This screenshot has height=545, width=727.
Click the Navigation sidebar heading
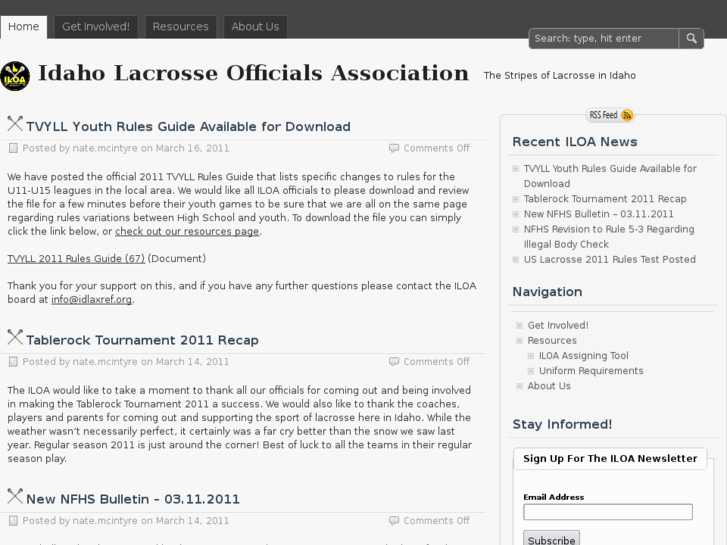tap(547, 292)
